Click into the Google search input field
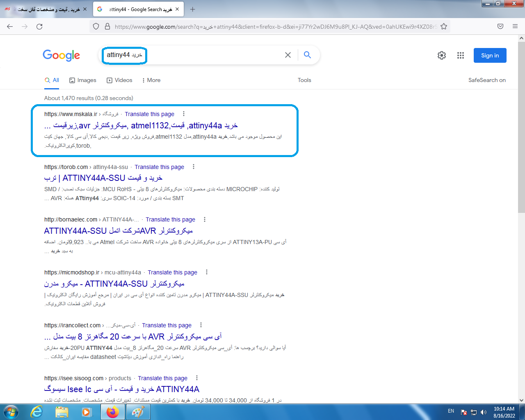This screenshot has width=525, height=420. point(191,55)
